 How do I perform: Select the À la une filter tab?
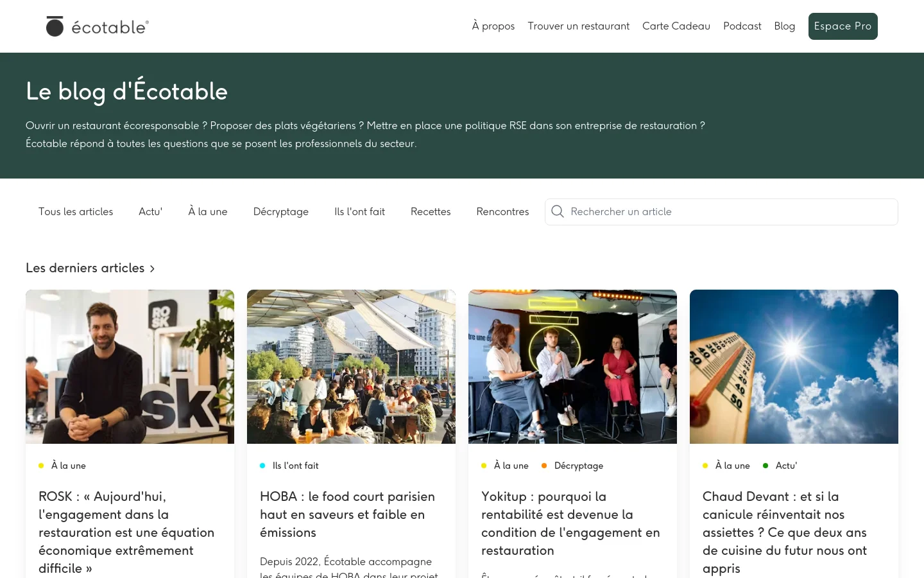[x=208, y=211]
